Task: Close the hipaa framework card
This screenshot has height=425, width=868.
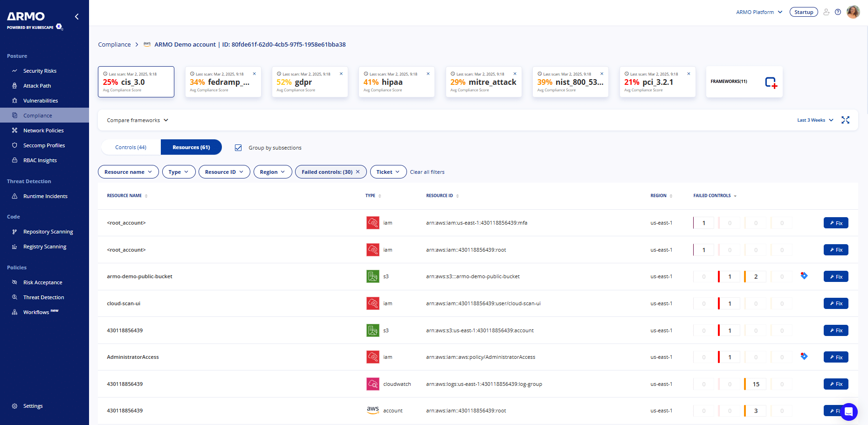Action: point(428,74)
